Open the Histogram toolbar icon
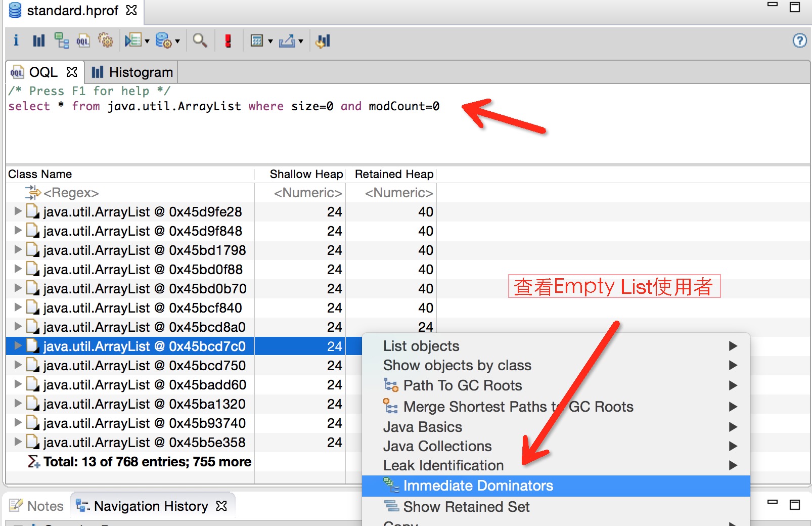This screenshot has height=526, width=812. coord(38,40)
